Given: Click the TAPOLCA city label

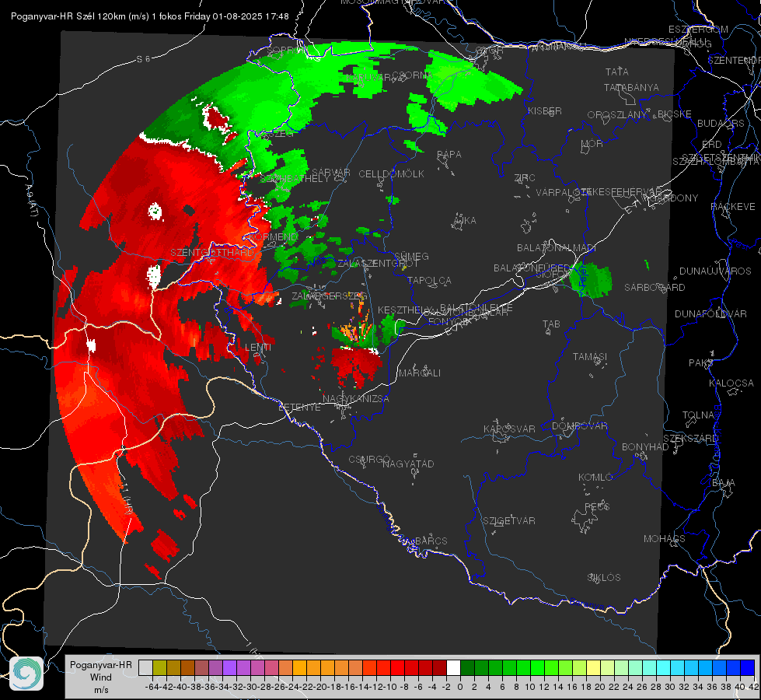Looking at the screenshot, I should pyautogui.click(x=429, y=280).
